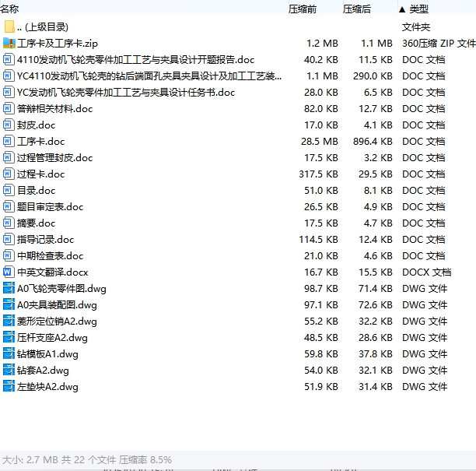This screenshot has width=476, height=471.
Task: Select the file 钻套A2.dwg
Action: [43, 371]
